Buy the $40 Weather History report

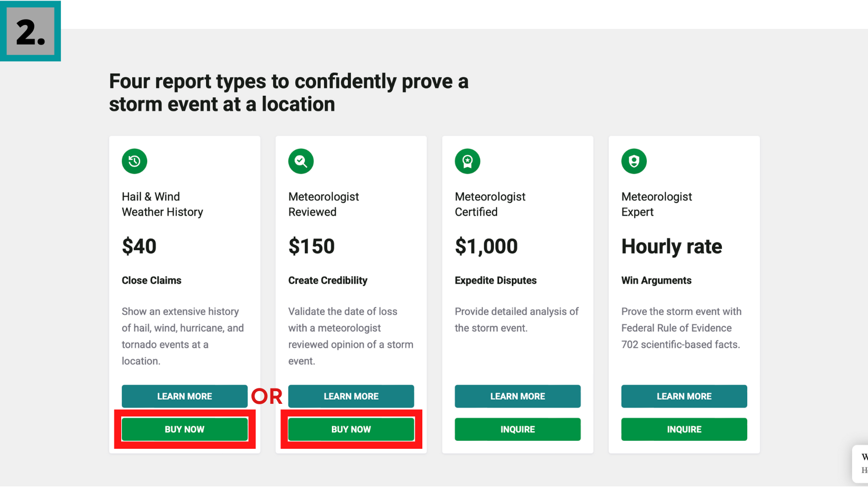coord(185,429)
